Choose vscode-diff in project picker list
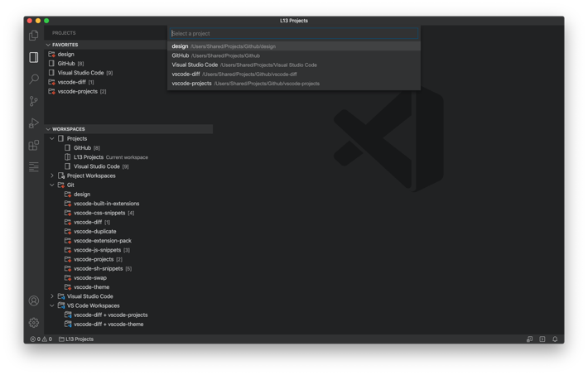 (294, 75)
